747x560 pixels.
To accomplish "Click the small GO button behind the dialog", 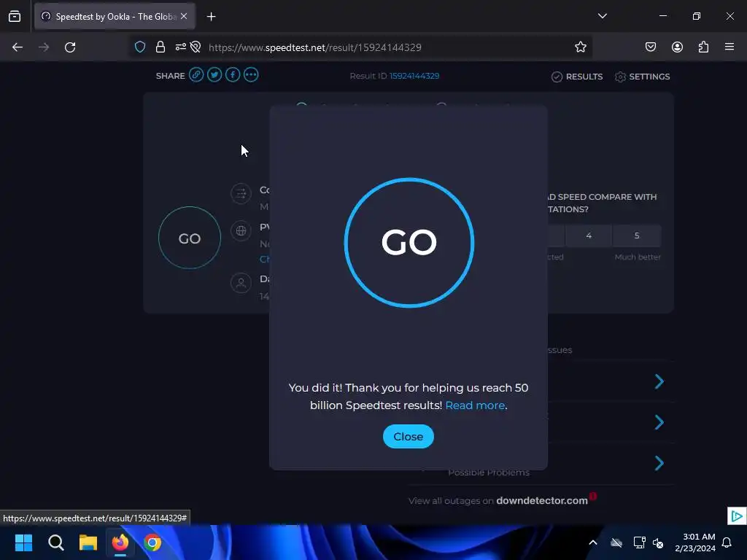I will coord(190,238).
